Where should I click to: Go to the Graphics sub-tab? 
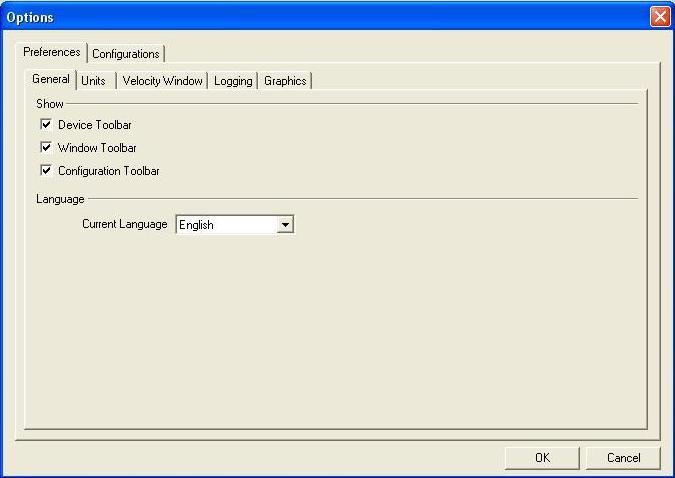tap(285, 81)
